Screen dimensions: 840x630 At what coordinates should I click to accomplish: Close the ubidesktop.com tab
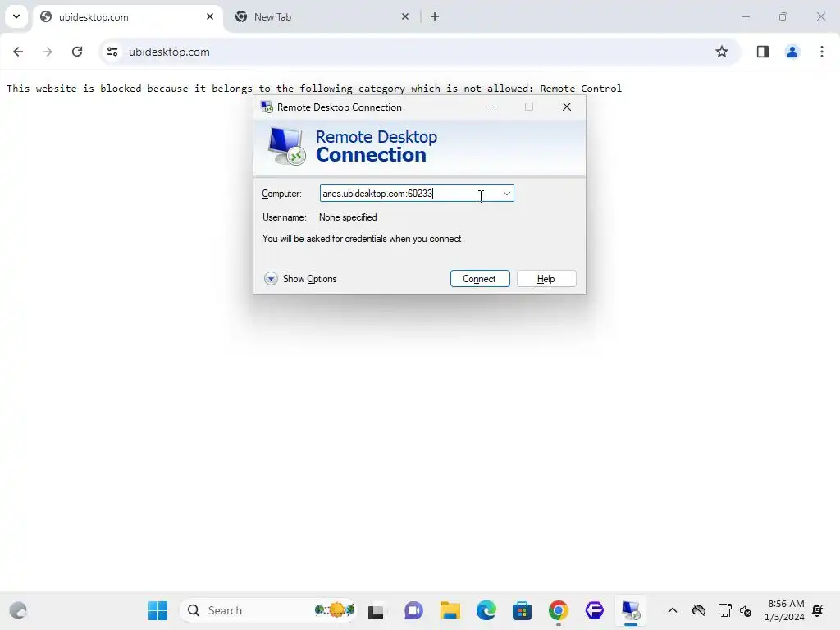click(210, 16)
